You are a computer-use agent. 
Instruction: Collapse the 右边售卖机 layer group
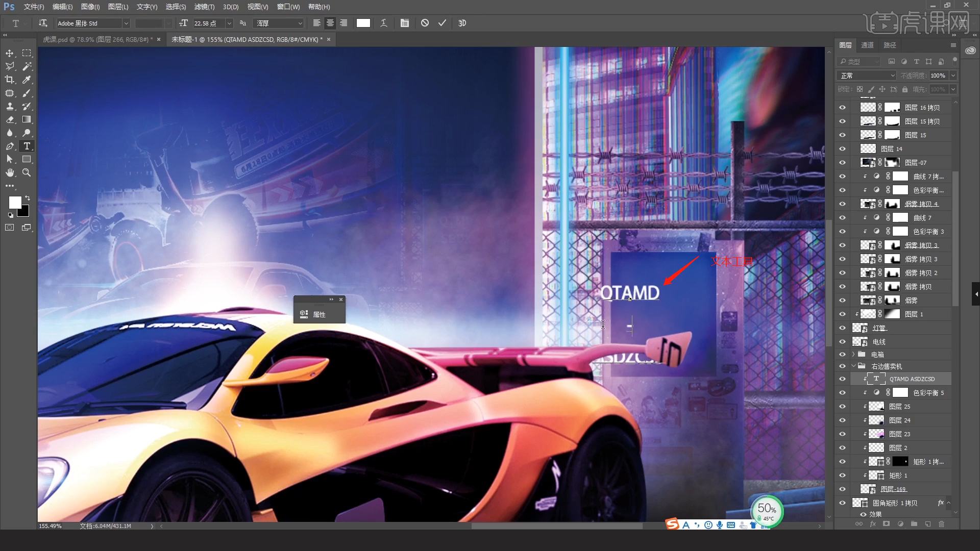(x=853, y=366)
